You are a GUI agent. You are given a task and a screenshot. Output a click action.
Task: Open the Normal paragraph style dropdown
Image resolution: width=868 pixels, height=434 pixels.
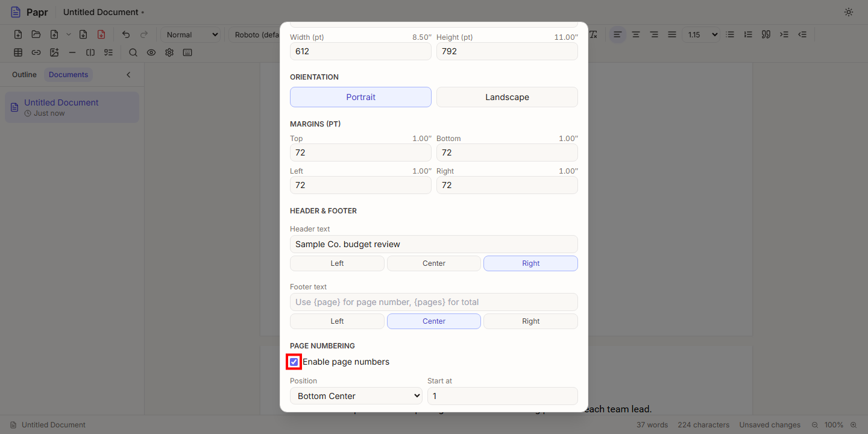190,35
